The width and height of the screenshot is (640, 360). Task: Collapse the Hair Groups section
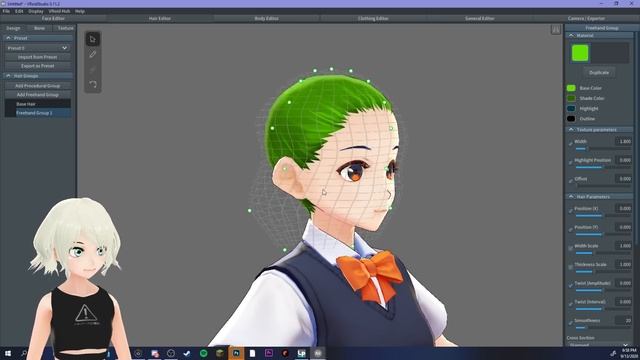click(x=8, y=76)
